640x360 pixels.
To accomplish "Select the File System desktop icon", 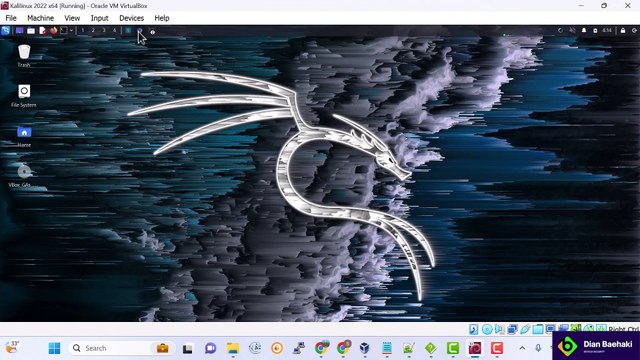I will (24, 96).
